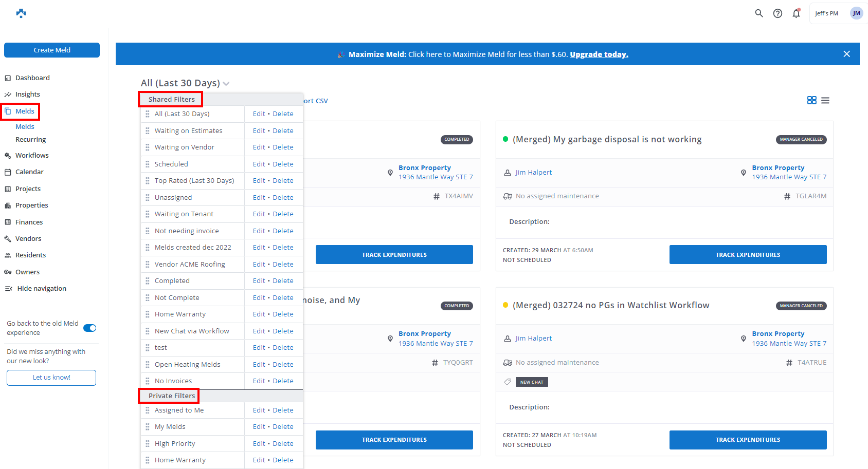Image resolution: width=868 pixels, height=469 pixels.
Task: Close the Maximize Meld banner
Action: 846,54
